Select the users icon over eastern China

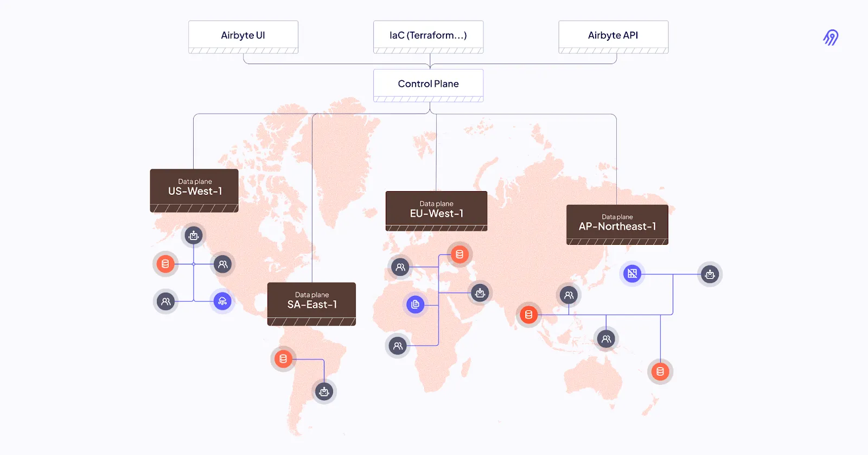[x=569, y=295]
